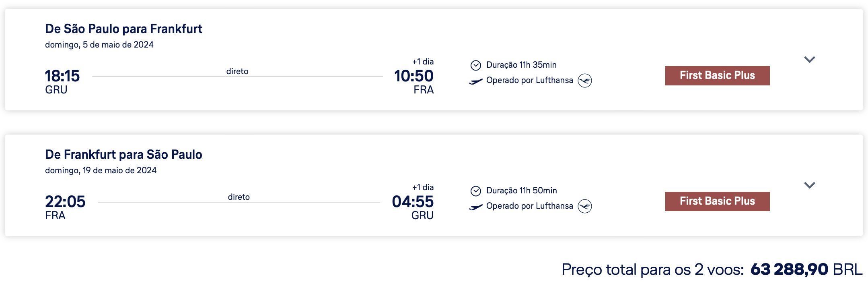Click the total price 63 288,90 BRL
The width and height of the screenshot is (868, 282).
[806, 269]
